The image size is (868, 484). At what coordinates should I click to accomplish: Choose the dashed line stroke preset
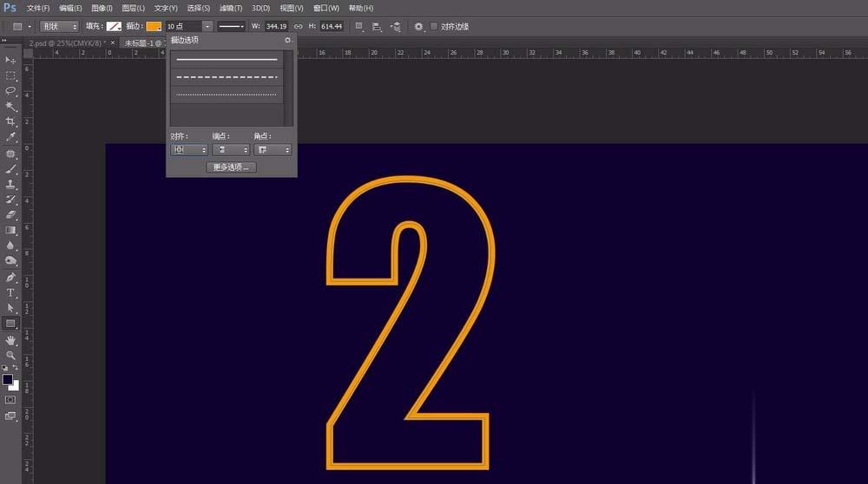[227, 77]
